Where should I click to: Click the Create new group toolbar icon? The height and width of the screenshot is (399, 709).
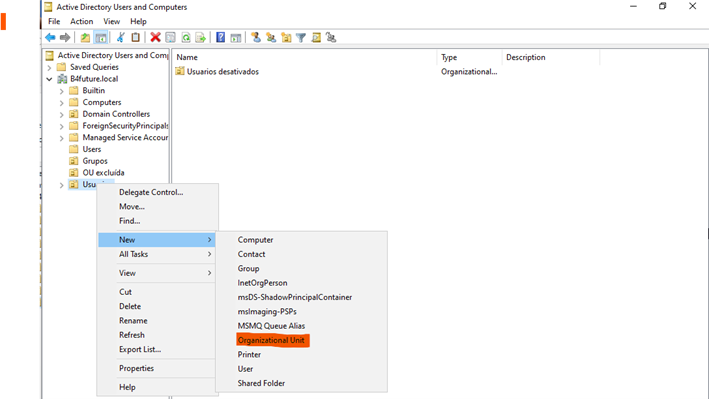pyautogui.click(x=271, y=38)
